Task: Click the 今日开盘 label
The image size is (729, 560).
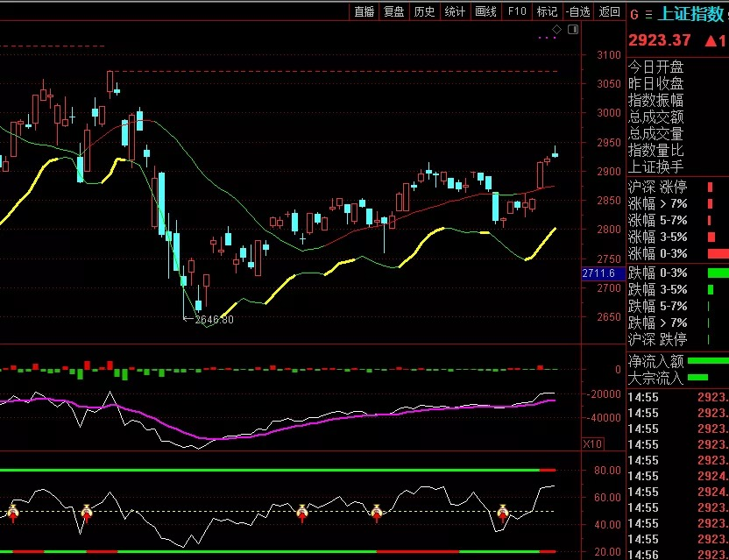Action: pyautogui.click(x=655, y=67)
